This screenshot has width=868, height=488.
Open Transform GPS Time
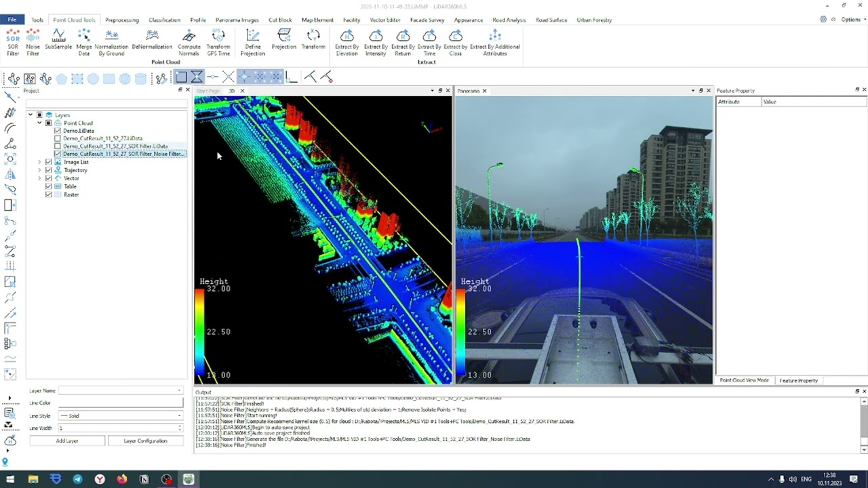pos(218,42)
